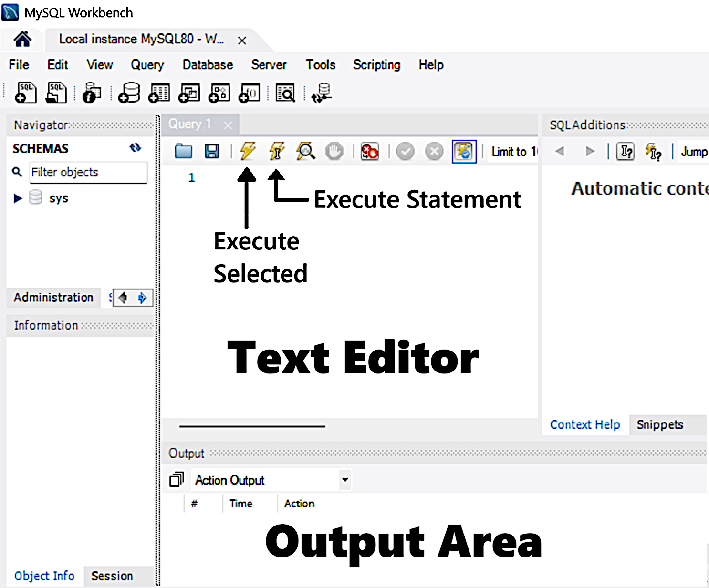Open the Scripting menu
709x588 pixels.
point(376,64)
